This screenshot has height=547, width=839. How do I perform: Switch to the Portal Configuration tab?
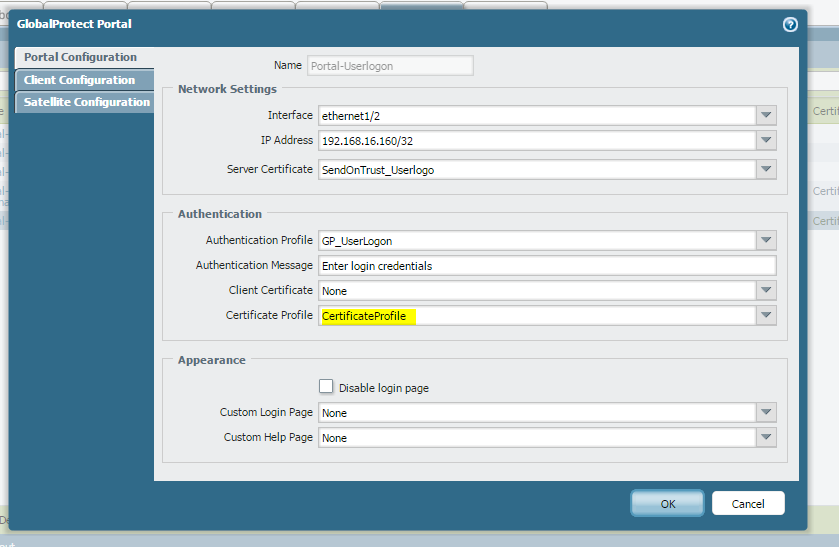pyautogui.click(x=80, y=57)
